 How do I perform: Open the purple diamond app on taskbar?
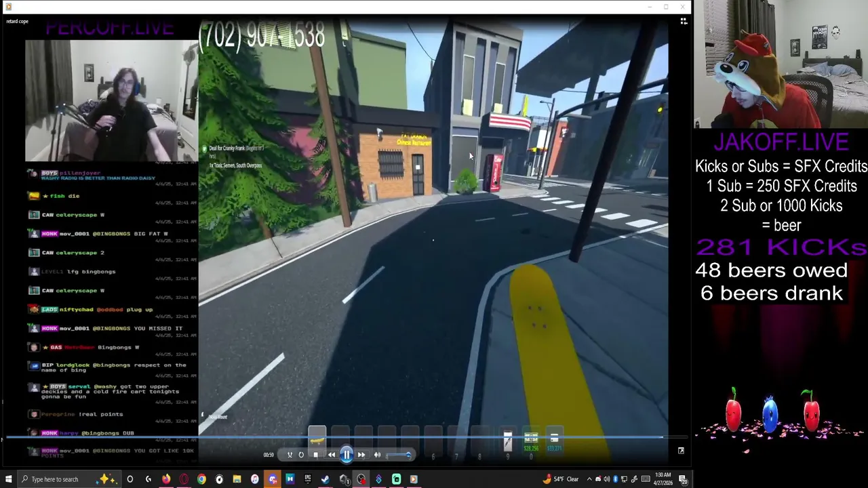tap(378, 479)
